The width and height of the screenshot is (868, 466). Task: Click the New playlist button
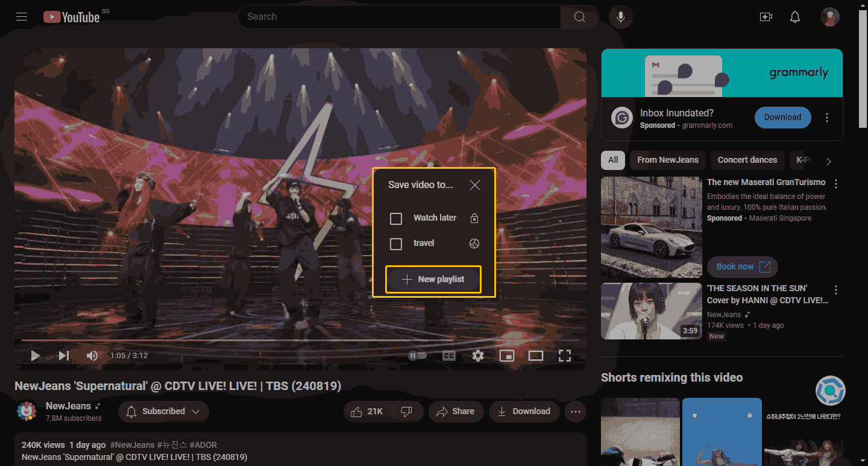point(433,279)
